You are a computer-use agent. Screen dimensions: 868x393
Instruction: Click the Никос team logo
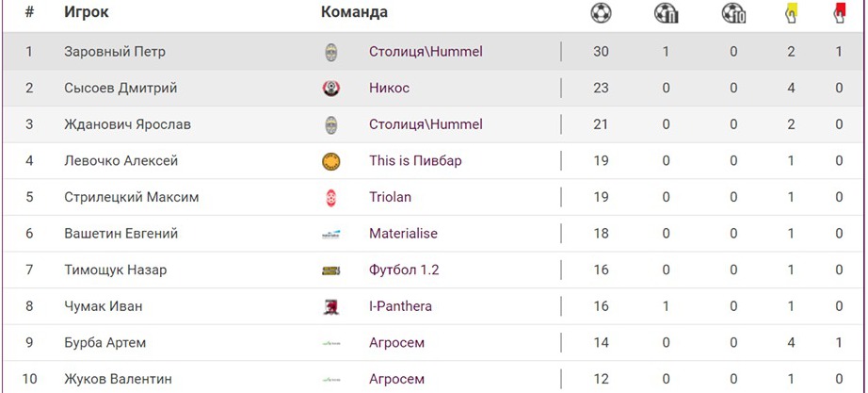point(330,89)
